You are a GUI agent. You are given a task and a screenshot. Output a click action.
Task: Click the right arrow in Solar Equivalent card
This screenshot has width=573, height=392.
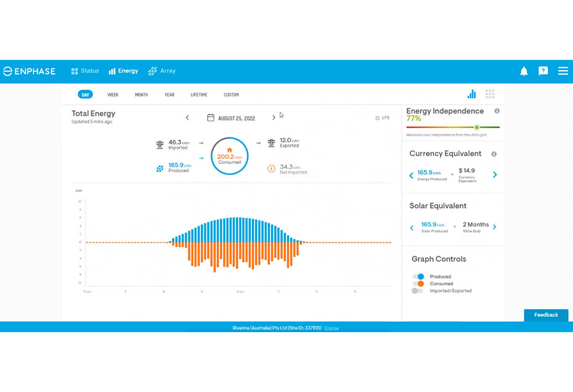pos(495,227)
